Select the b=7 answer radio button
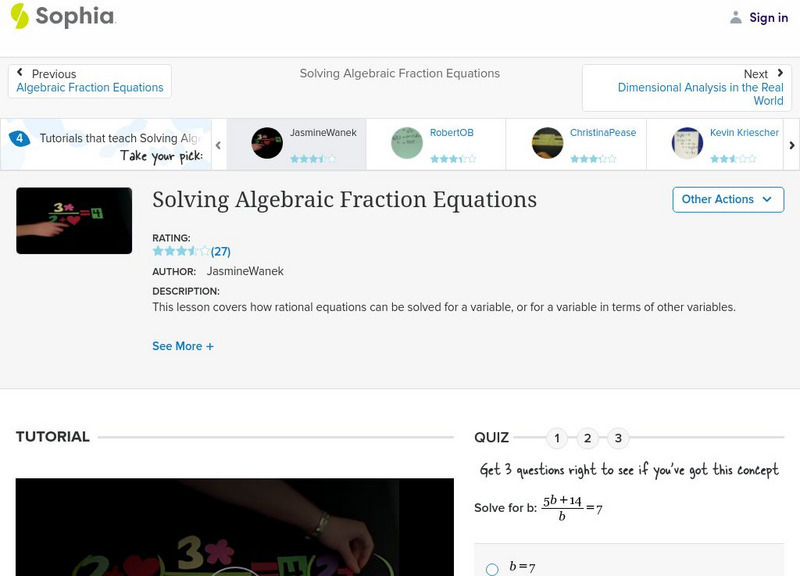 (x=492, y=569)
